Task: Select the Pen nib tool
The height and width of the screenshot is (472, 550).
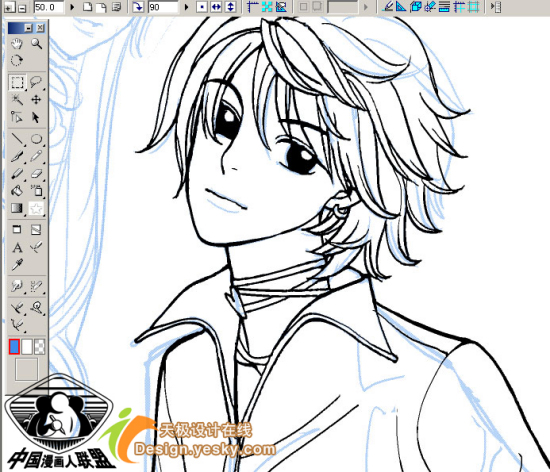Action: click(x=16, y=156)
